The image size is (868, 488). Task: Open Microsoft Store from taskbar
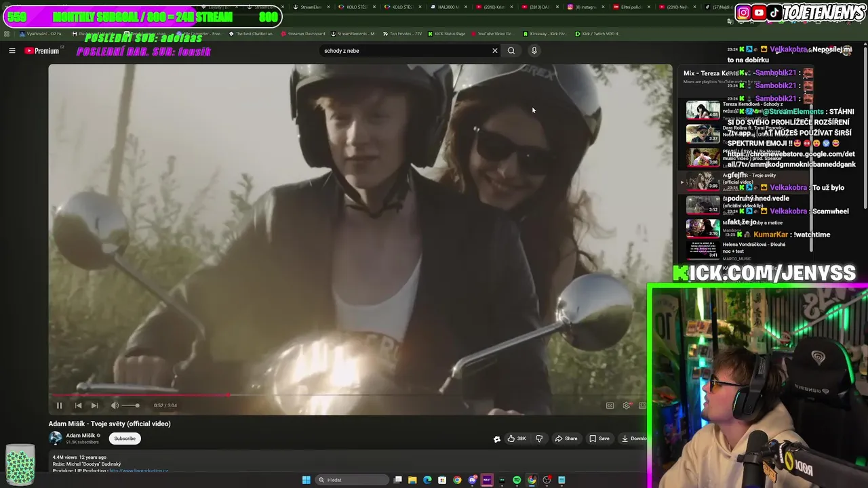442,480
